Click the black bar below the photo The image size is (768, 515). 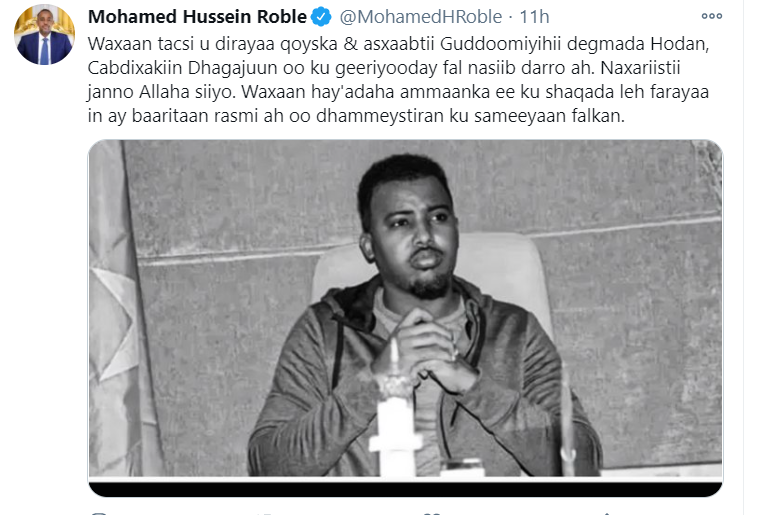pos(406,488)
